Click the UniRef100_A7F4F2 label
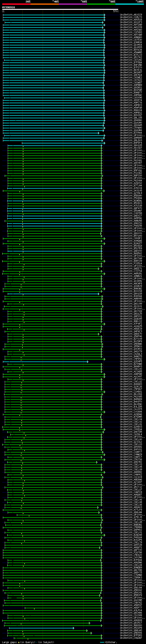 [x=131, y=324]
